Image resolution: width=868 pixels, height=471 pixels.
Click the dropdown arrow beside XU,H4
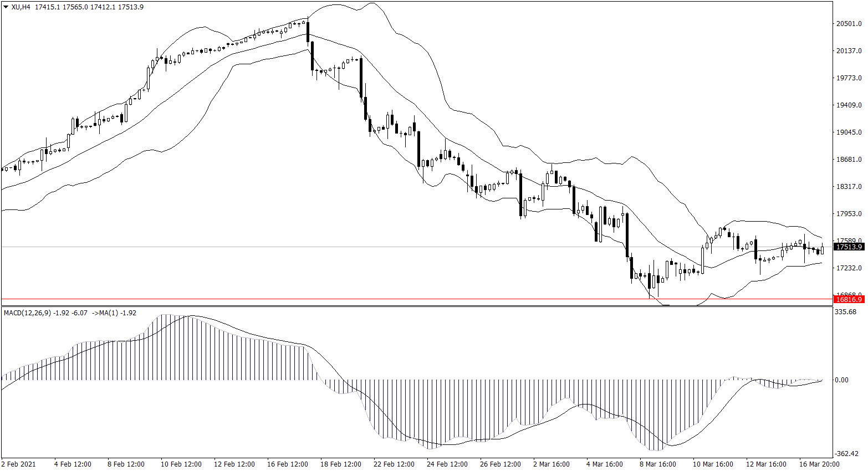coord(6,7)
